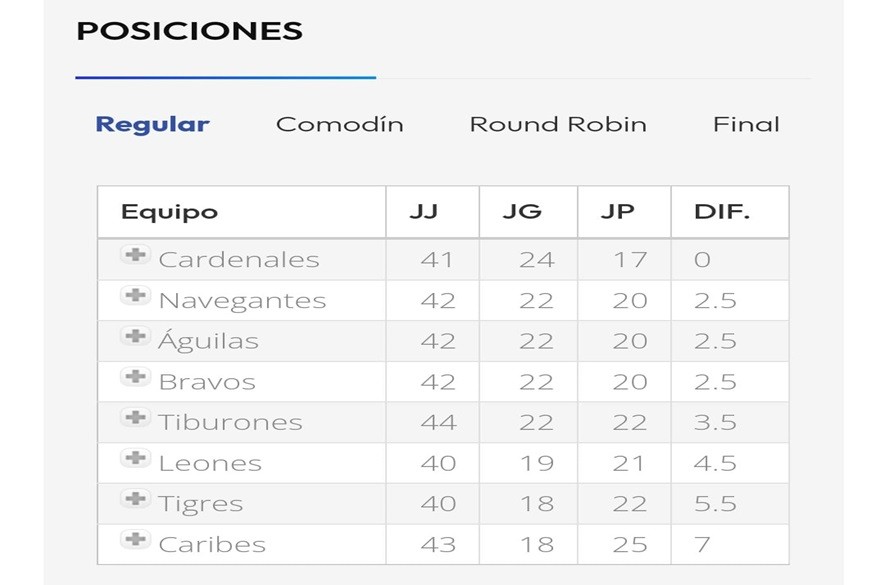Click the POSICIONES section heading
The image size is (885, 585).
[x=189, y=31]
